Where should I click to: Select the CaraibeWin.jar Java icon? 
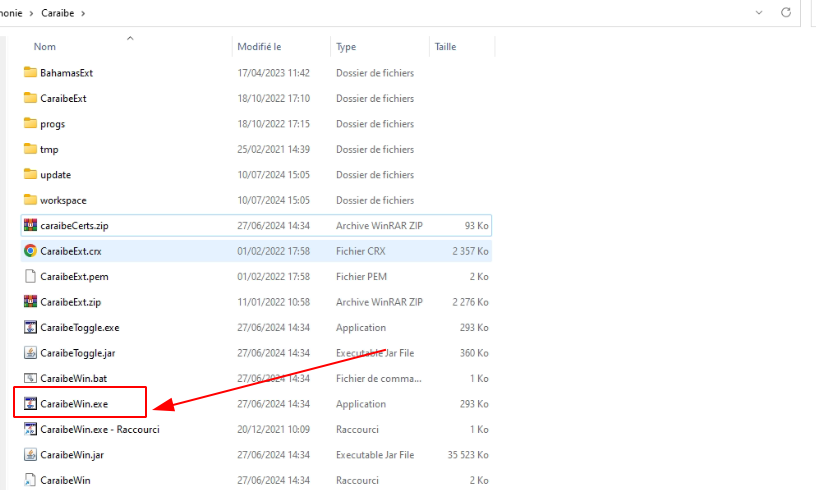pos(30,455)
